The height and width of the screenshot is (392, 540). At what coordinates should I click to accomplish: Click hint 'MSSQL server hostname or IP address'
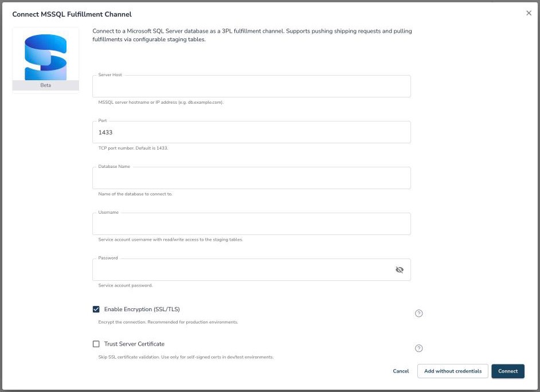(161, 102)
